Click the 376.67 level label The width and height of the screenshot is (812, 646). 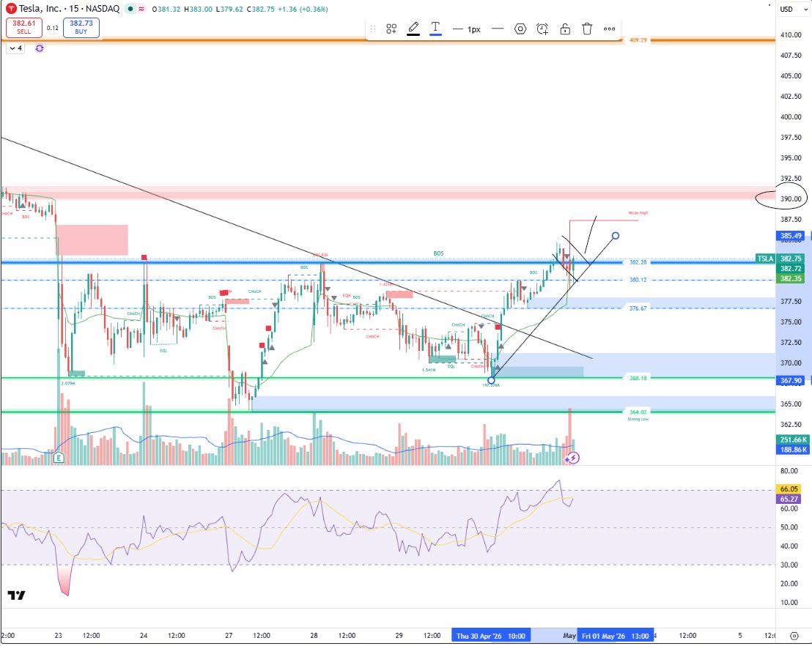click(638, 308)
